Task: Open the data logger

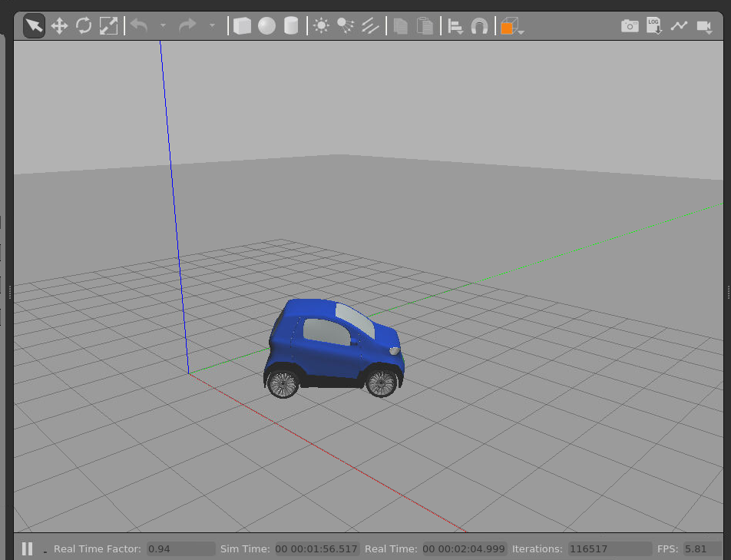Action: pyautogui.click(x=654, y=25)
